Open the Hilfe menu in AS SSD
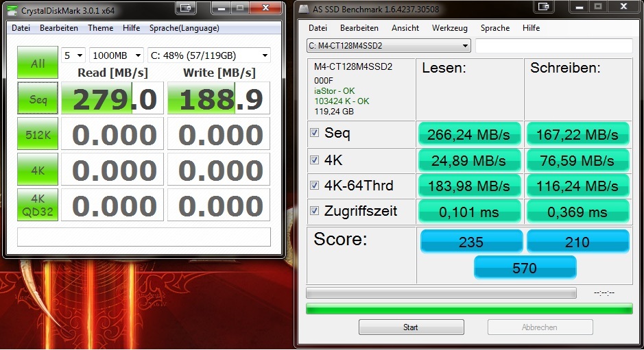Viewport: 644px width, 350px height. (531, 28)
